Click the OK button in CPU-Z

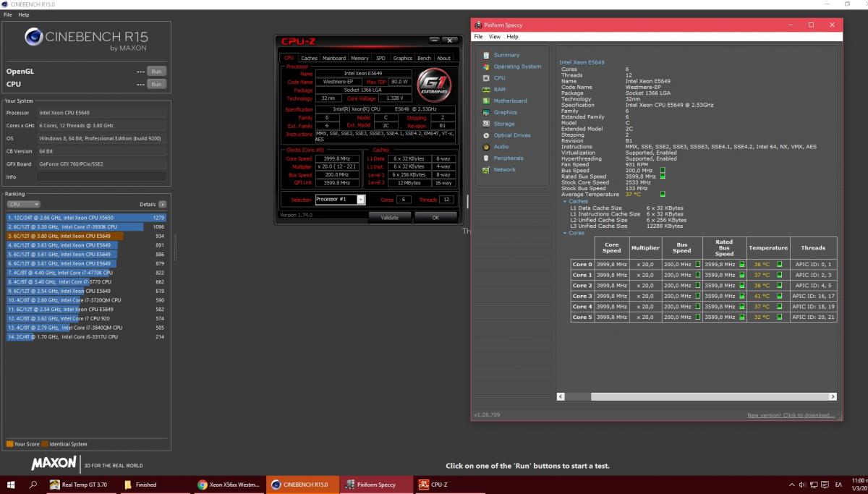[x=435, y=217]
